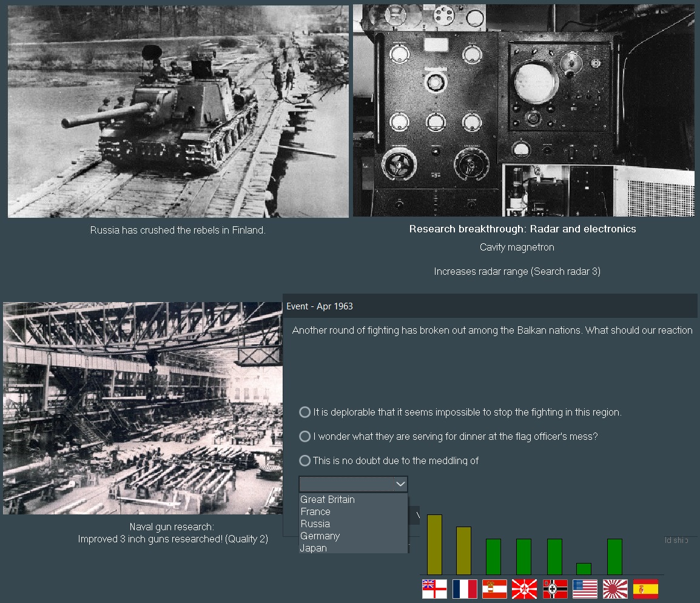Choose Germany in the dropdown list
The height and width of the screenshot is (603, 700).
353,536
